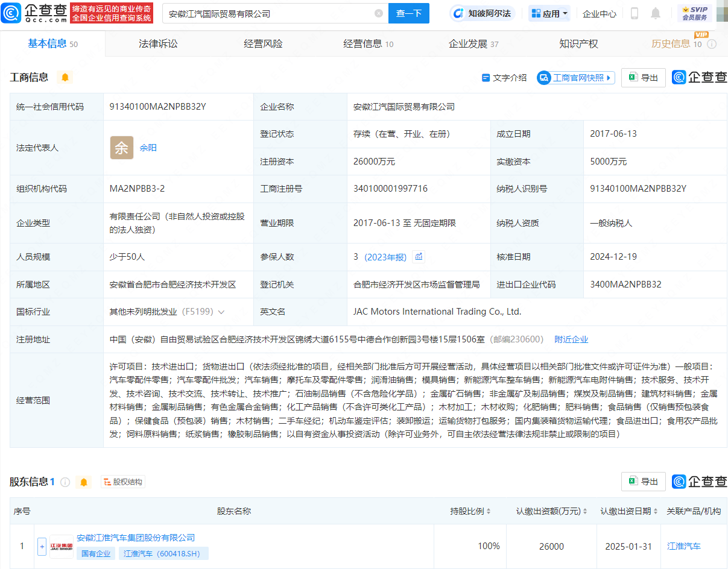Click the 成立日期 2017-06-13 value
728x569 pixels.
click(x=613, y=134)
